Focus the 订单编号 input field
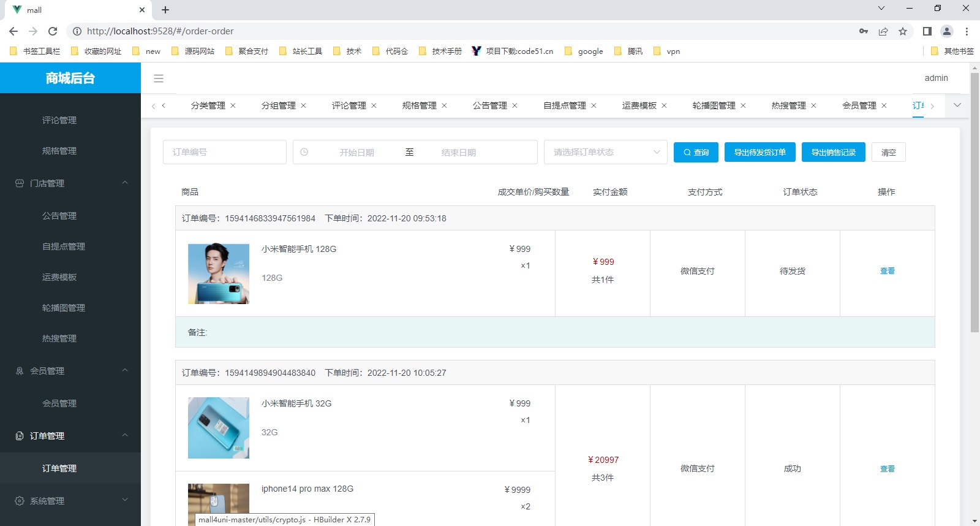The height and width of the screenshot is (526, 980). (225, 152)
